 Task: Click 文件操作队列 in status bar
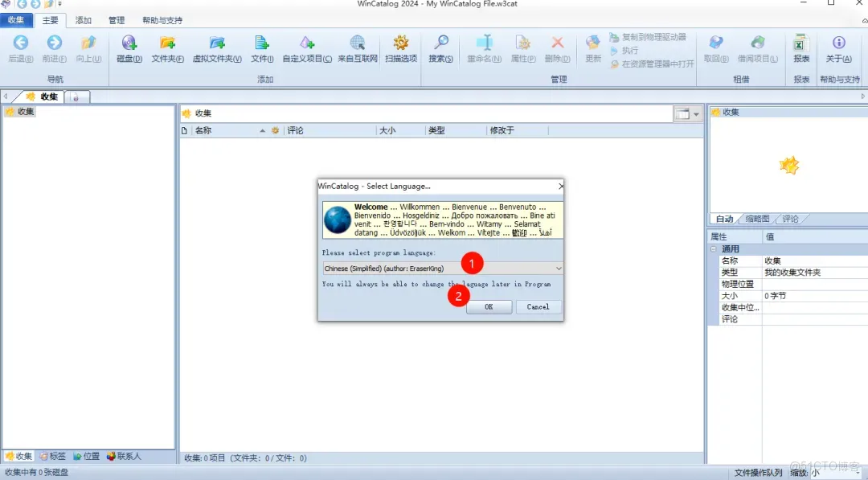(759, 472)
